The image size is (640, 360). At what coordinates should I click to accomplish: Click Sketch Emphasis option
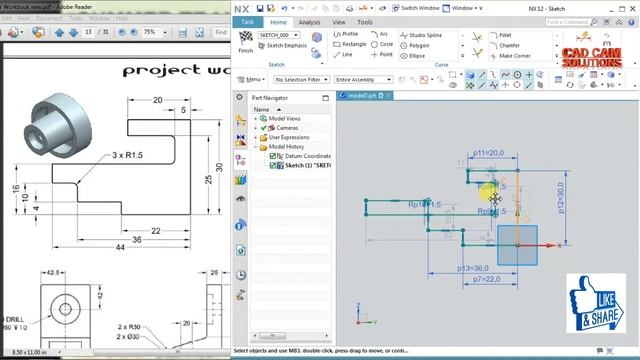283,46
